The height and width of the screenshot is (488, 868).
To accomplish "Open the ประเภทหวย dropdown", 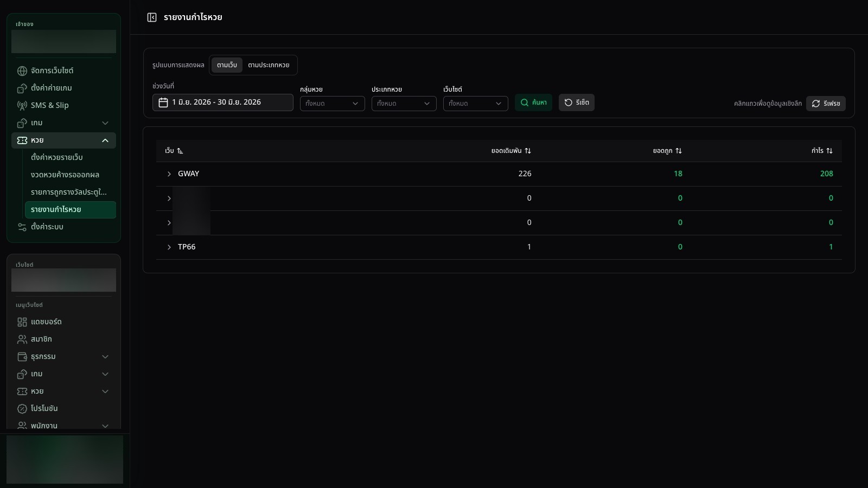I will (x=404, y=104).
